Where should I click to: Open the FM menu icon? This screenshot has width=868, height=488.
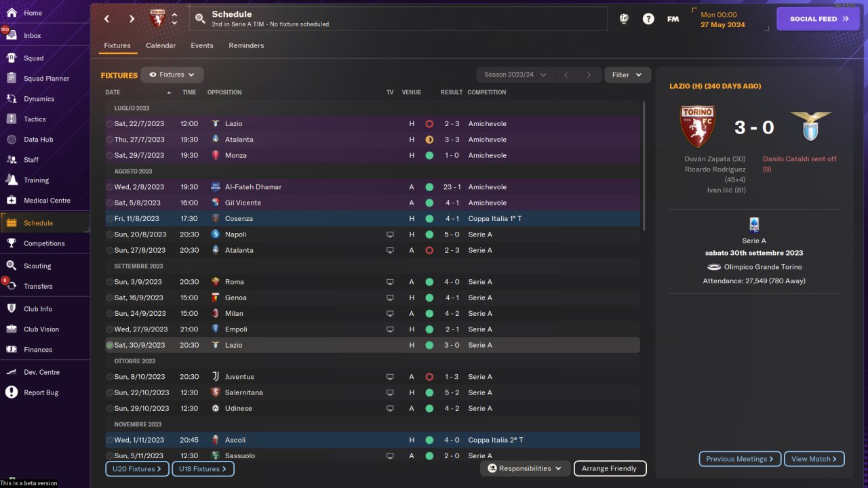(x=673, y=19)
